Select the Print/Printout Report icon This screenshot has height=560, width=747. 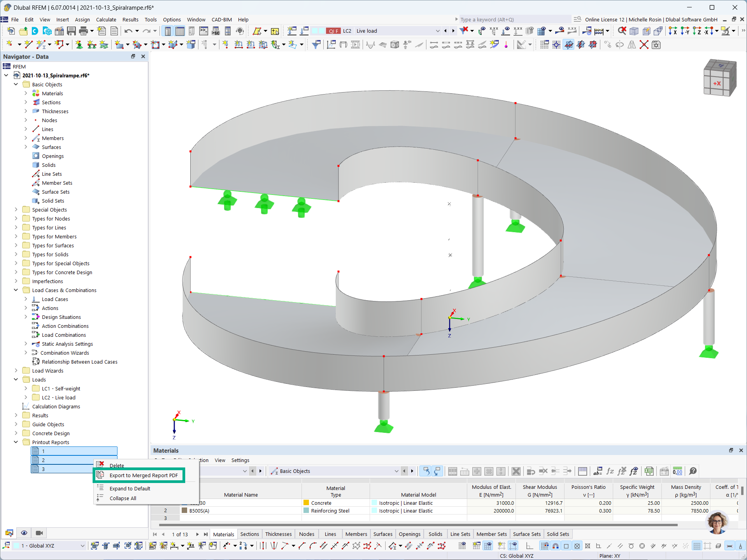115,31
